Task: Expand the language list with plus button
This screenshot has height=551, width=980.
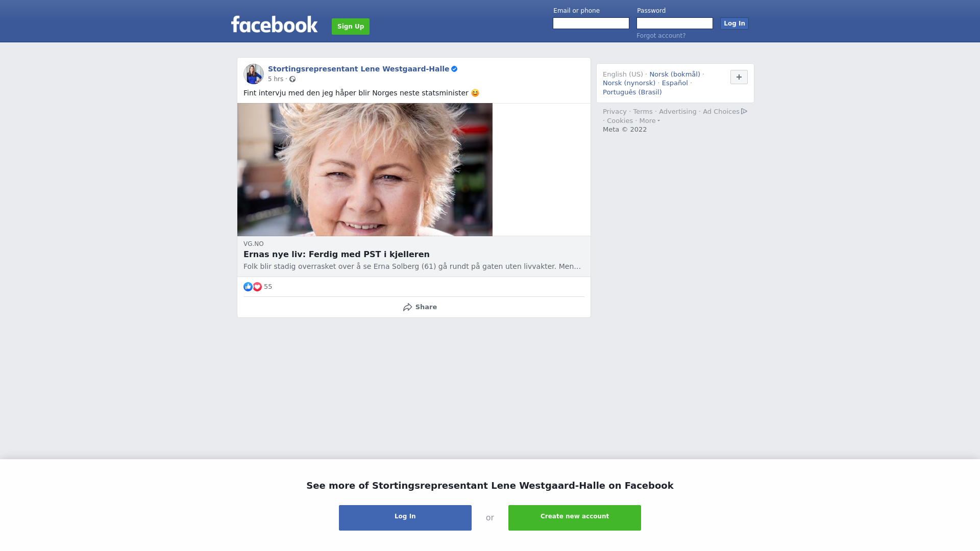Action: coord(739,77)
